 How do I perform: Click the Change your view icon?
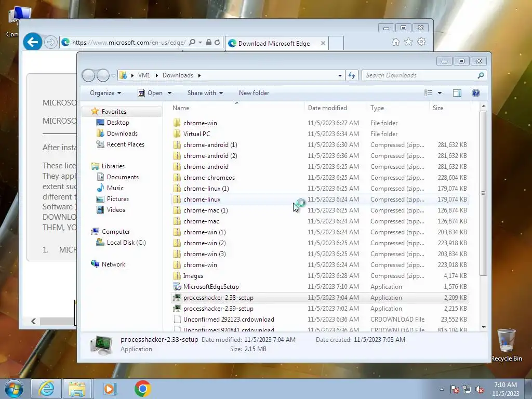[x=429, y=93]
